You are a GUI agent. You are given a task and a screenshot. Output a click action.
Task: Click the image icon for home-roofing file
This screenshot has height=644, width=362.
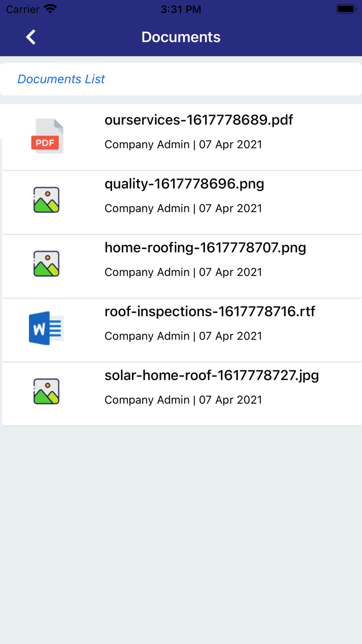[46, 264]
